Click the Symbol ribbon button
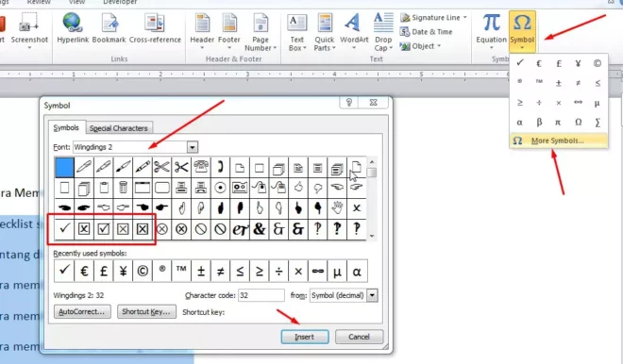The image size is (623, 364). 522,32
